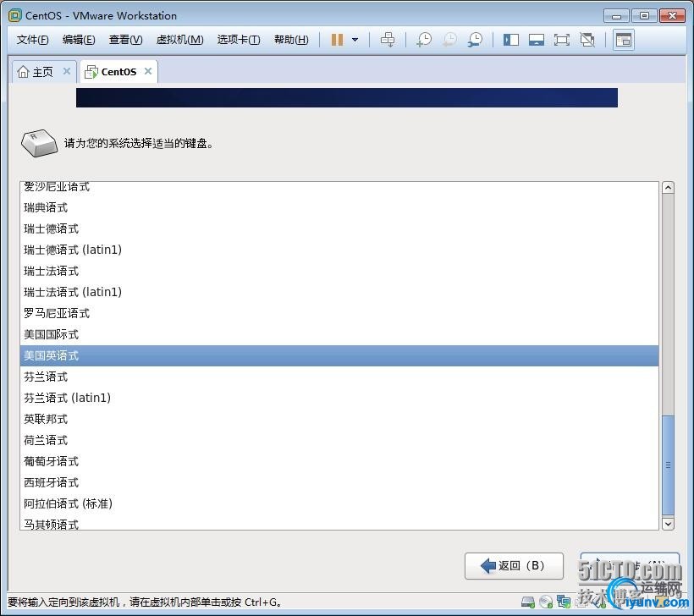Viewport: 694px width, 616px height.
Task: Select 芬兰语式 keyboard layout
Action: 339,377
